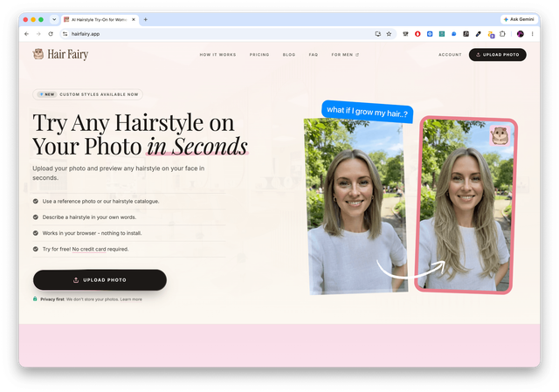Open a new browser tab with plus
Image resolution: width=559 pixels, height=392 pixels.
[x=146, y=19]
